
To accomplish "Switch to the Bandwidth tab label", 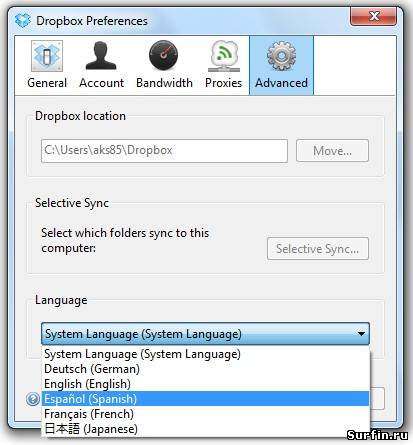I will [x=164, y=83].
